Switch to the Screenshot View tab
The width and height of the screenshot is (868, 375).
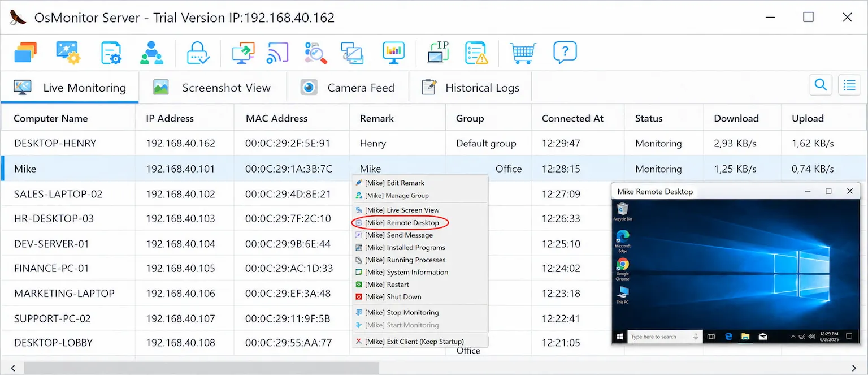tap(212, 88)
